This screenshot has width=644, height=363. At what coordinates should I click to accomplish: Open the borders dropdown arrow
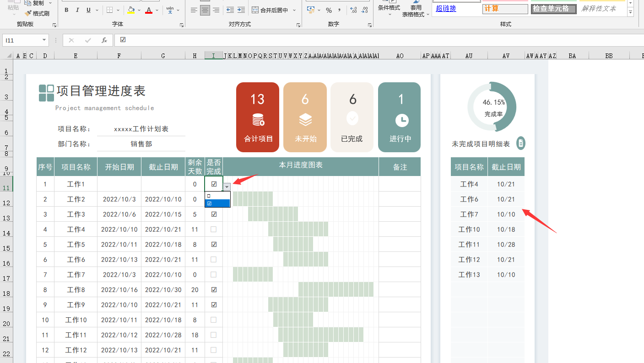click(x=118, y=10)
